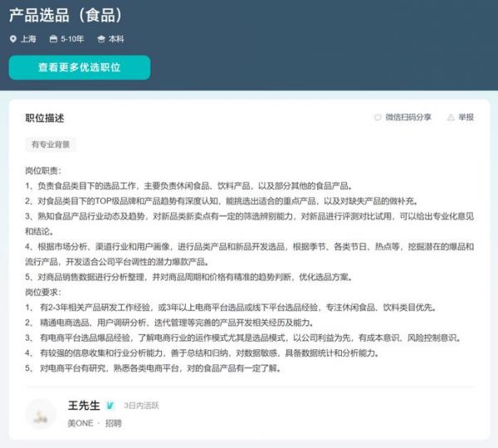The height and width of the screenshot is (448, 498).
Task: Click the 本科 education requirement text
Action: click(116, 39)
